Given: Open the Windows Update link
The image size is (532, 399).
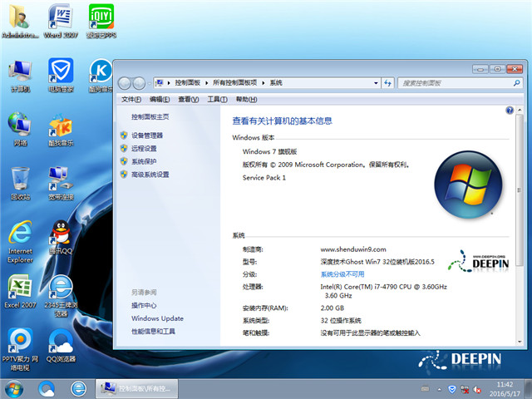Looking at the screenshot, I should pos(157,318).
